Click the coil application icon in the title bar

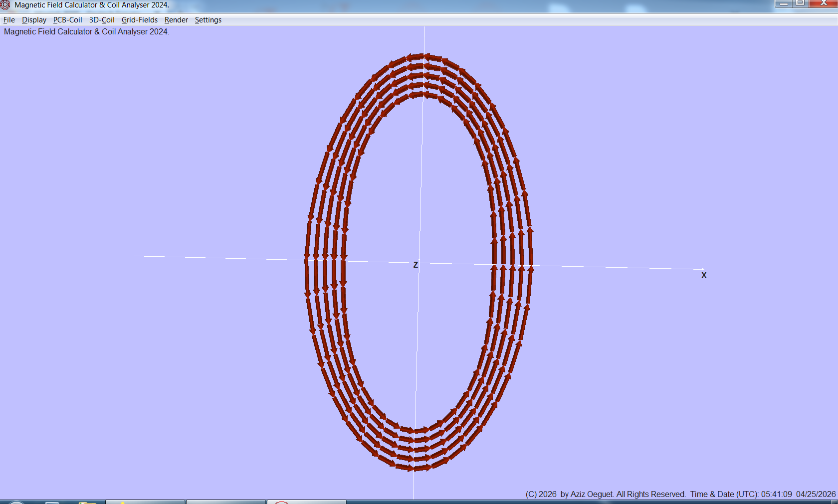pos(5,5)
